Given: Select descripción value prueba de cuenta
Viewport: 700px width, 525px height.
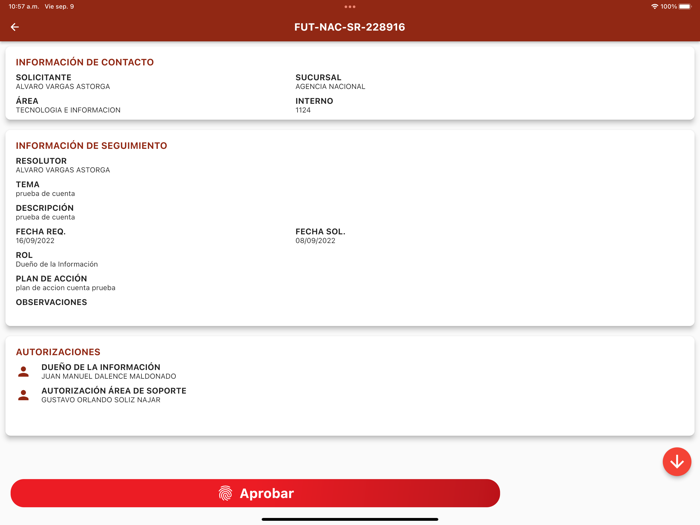Looking at the screenshot, I should pyautogui.click(x=46, y=217).
